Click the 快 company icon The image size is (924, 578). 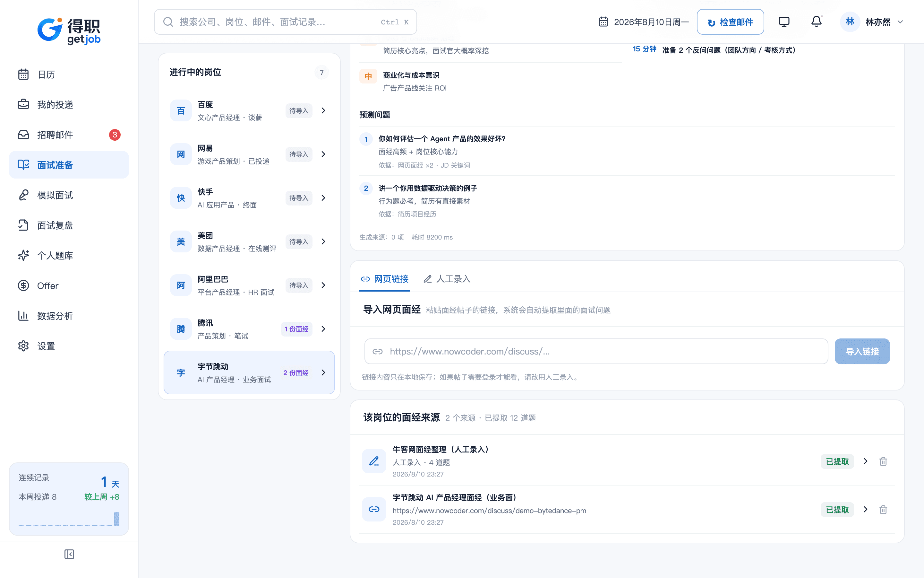pos(181,197)
